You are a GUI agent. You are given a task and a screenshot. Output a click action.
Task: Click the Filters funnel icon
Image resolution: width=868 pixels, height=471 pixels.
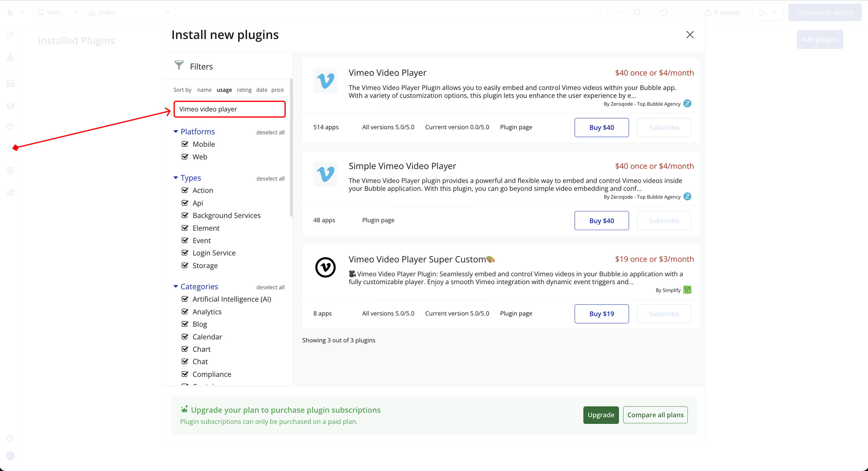click(x=179, y=65)
